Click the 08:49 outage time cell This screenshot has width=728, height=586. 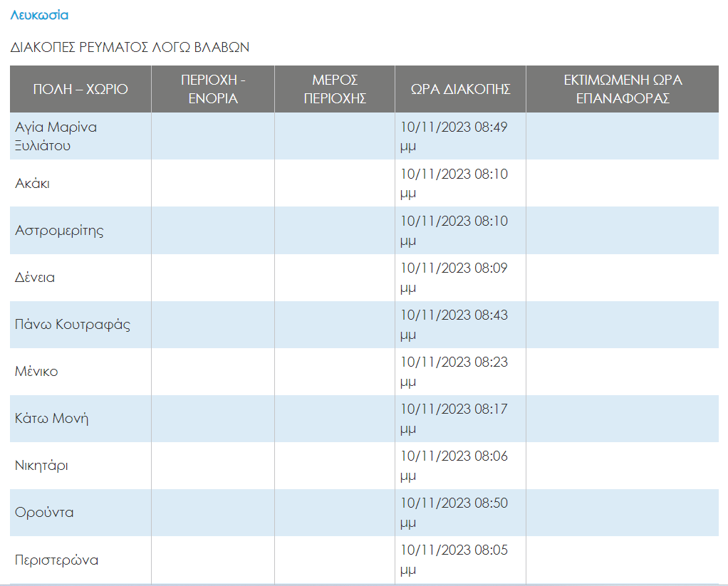[x=454, y=136]
